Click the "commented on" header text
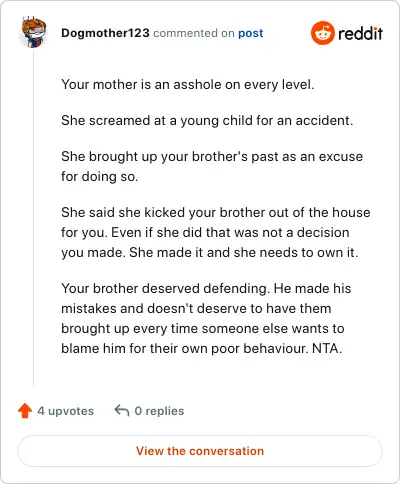The height and width of the screenshot is (484, 400). [194, 33]
